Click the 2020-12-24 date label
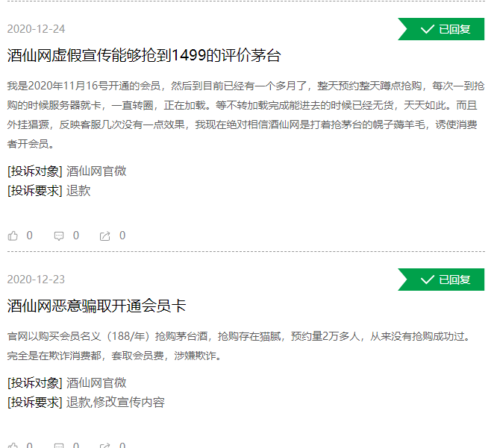Screen dimensions: 491x448 pyautogui.click(x=36, y=29)
